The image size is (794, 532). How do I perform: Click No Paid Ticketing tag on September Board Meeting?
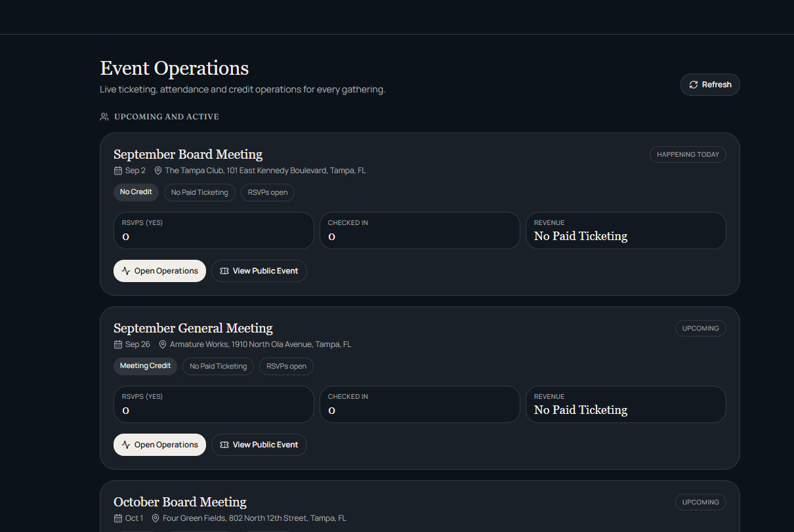click(x=199, y=192)
